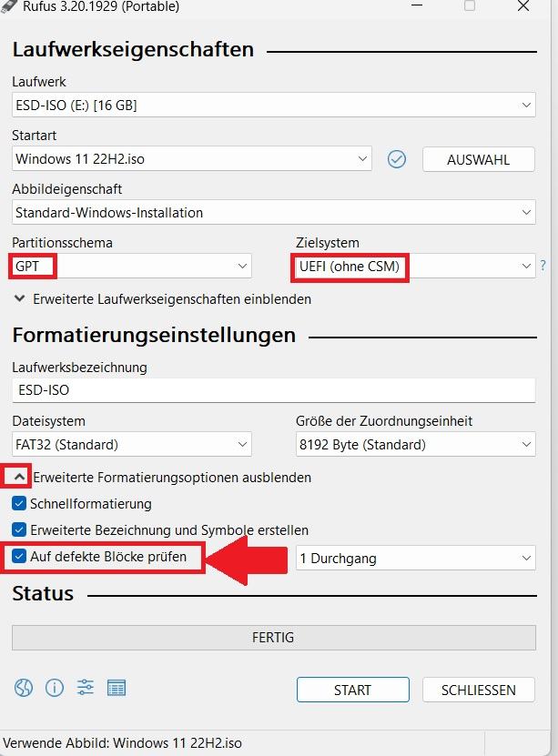Viewport: 558px width, 756px height.
Task: Show the log window icon
Action: (x=117, y=688)
